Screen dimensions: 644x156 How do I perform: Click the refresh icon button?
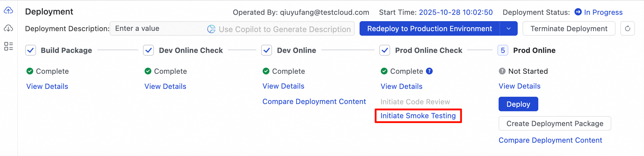click(x=627, y=28)
